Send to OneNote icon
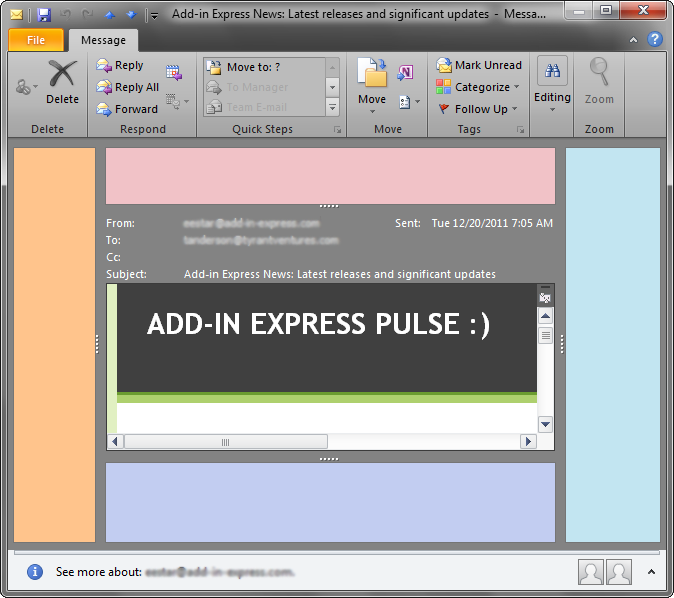Image resolution: width=674 pixels, height=598 pixels. [405, 72]
